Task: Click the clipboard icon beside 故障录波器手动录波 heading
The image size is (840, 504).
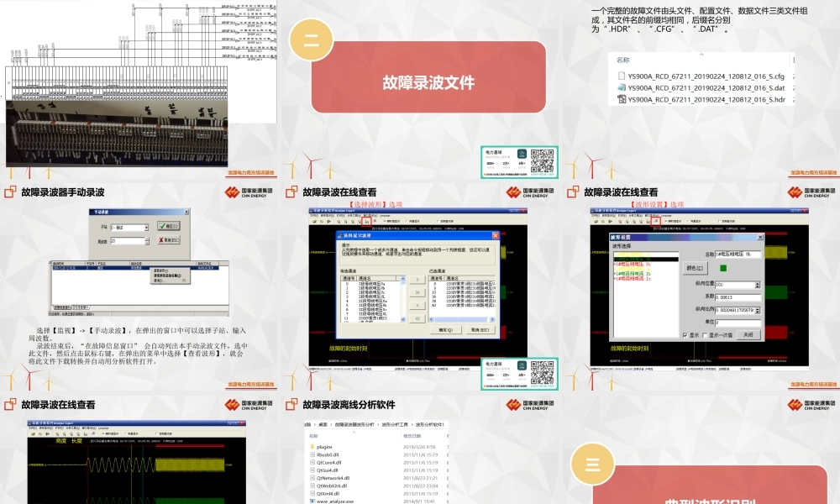Action: (x=8, y=192)
